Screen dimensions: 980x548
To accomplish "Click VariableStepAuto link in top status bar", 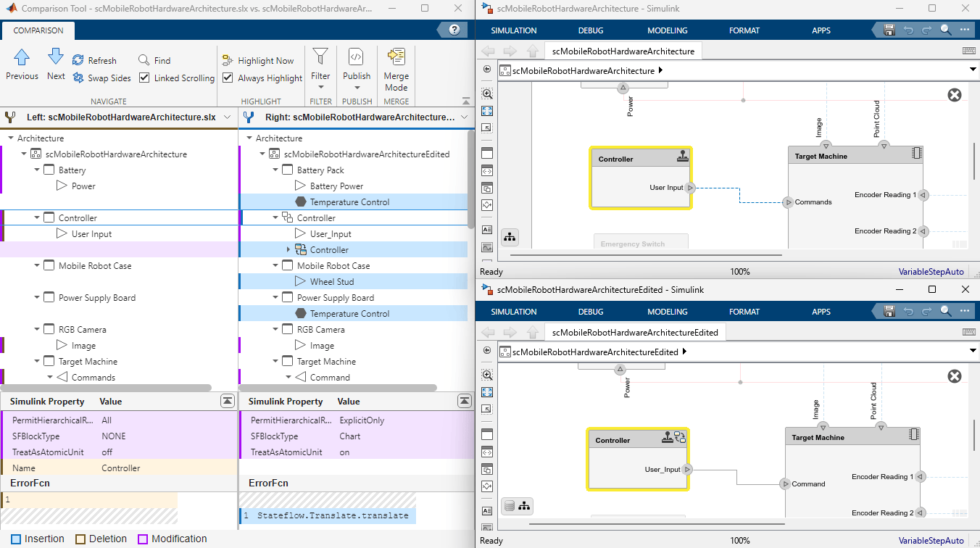I will 931,272.
